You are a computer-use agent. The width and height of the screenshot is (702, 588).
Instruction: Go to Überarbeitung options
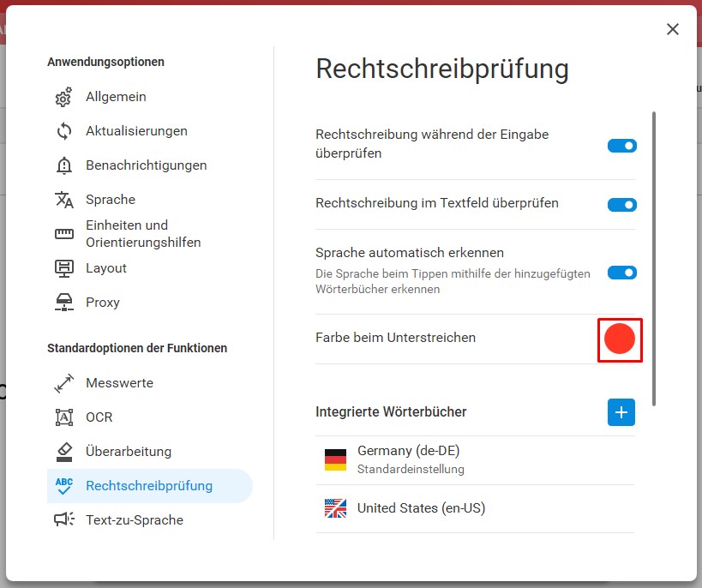[x=149, y=452]
